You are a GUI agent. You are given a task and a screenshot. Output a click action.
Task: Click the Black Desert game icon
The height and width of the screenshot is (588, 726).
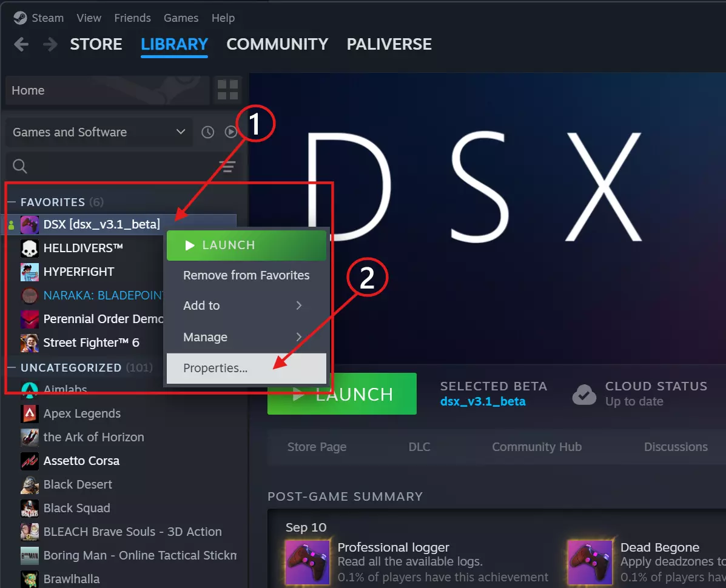30,485
